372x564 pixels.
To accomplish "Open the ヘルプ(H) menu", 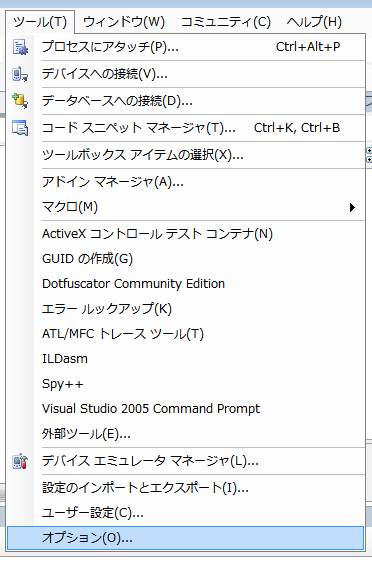I will [314, 22].
